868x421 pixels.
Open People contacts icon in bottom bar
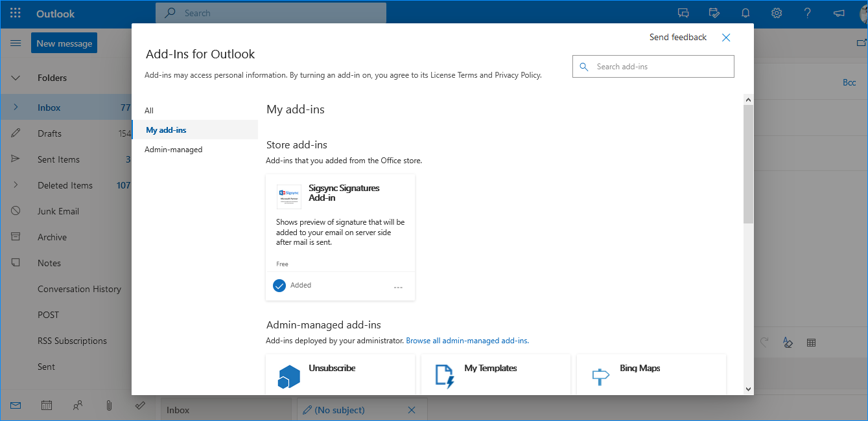(78, 405)
